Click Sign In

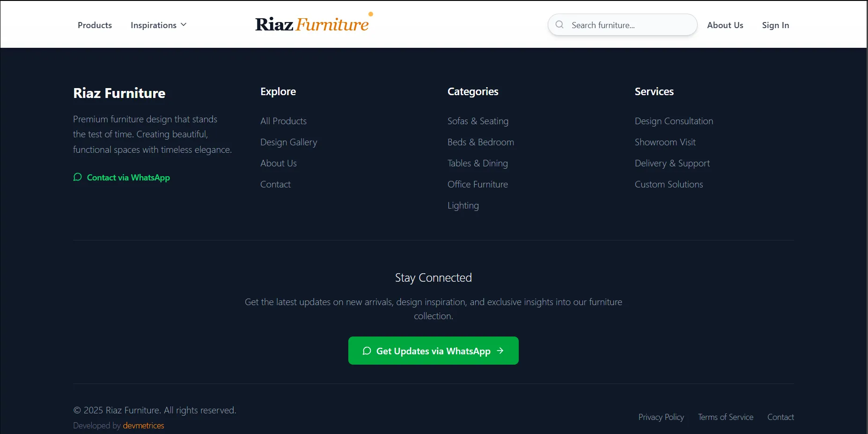[775, 25]
